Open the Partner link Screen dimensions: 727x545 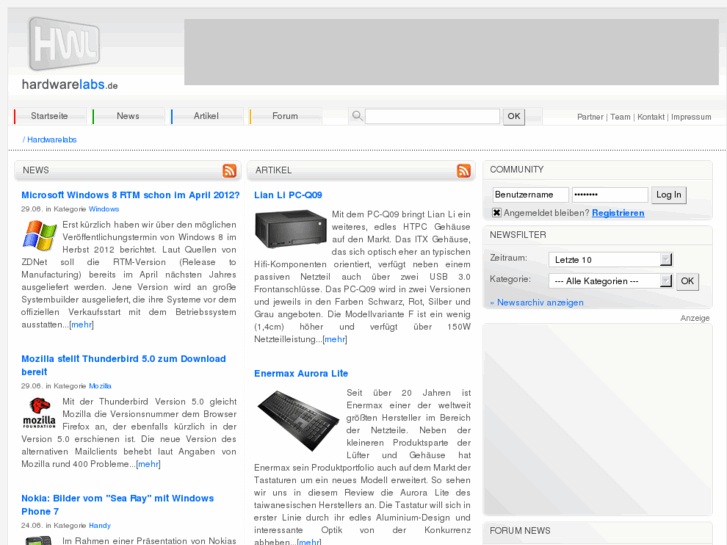[x=590, y=117]
